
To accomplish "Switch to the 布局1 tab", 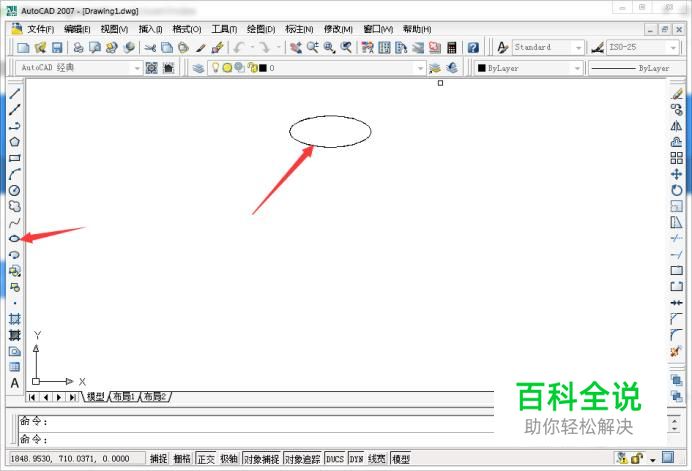I will (x=124, y=396).
